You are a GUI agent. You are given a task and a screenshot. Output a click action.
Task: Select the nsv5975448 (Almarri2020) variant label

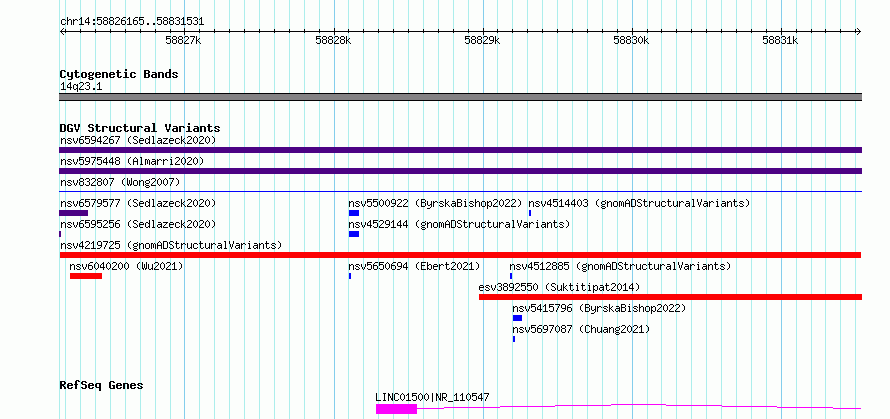(x=132, y=161)
